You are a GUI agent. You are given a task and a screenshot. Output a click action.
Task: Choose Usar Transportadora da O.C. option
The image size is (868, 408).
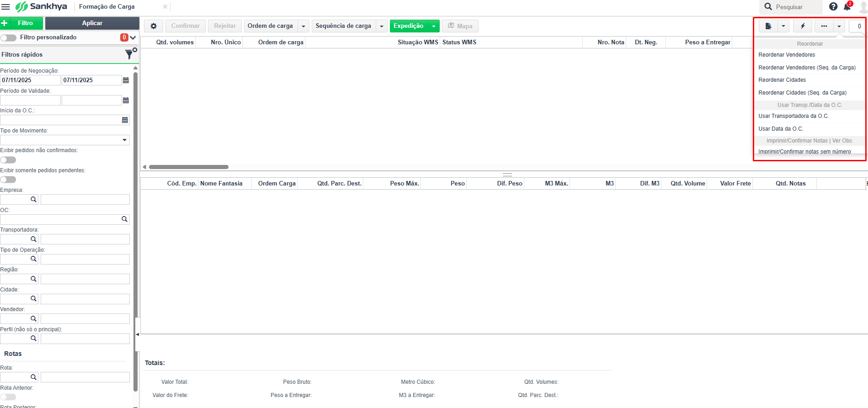(793, 116)
